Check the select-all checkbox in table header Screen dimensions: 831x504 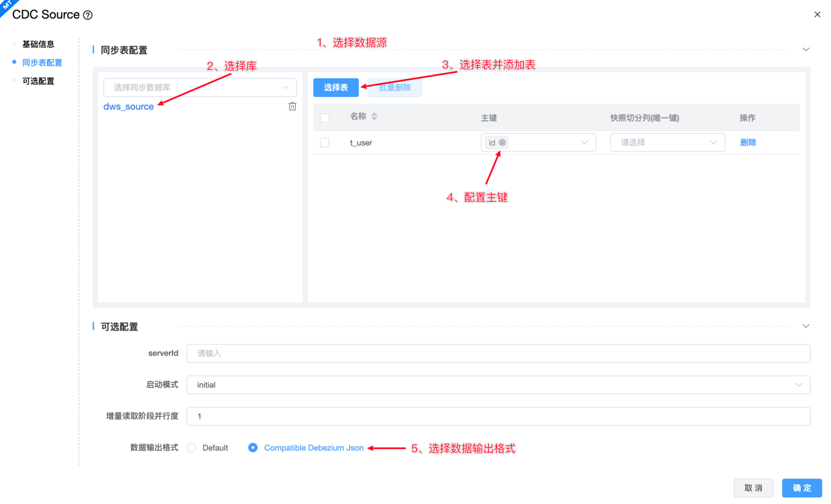pyautogui.click(x=325, y=118)
